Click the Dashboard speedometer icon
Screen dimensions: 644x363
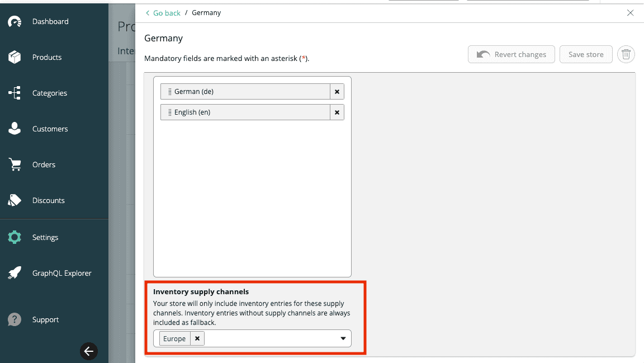click(15, 22)
